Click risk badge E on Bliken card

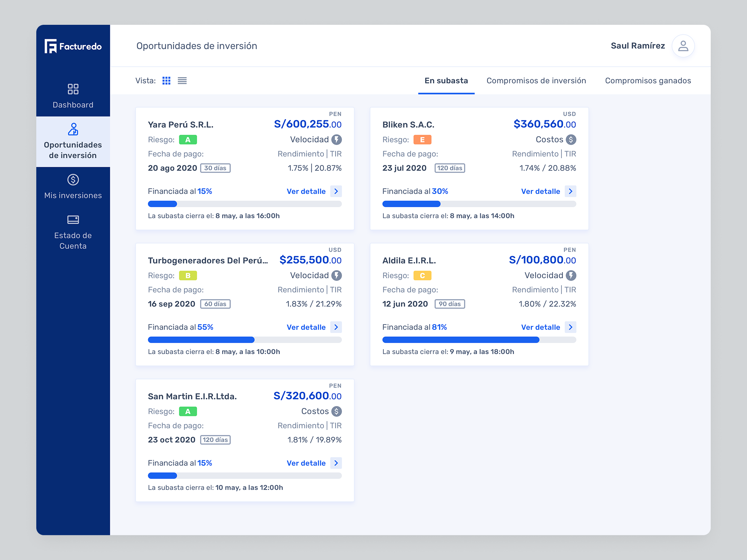[422, 140]
